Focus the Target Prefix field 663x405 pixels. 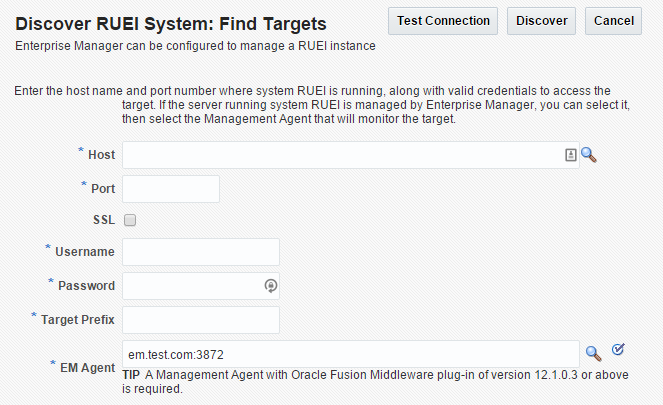click(201, 320)
